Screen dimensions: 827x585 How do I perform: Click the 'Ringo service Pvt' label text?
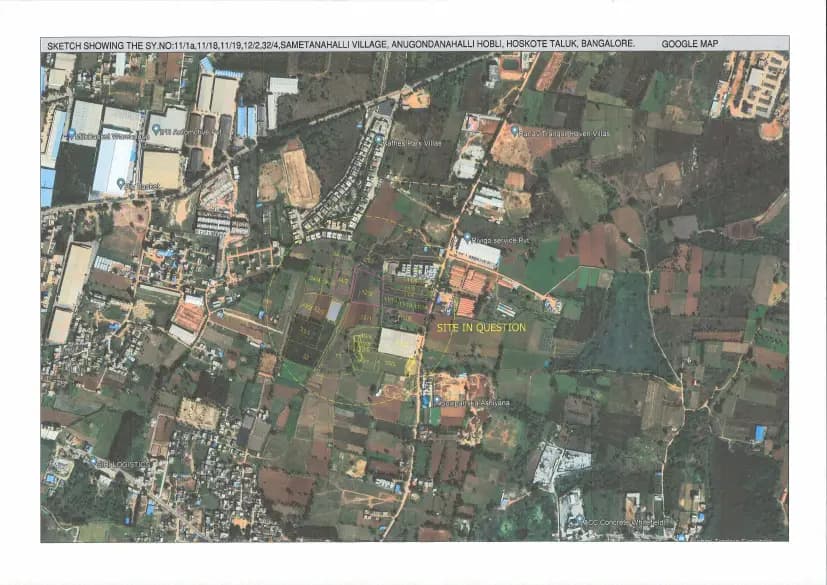(500, 241)
